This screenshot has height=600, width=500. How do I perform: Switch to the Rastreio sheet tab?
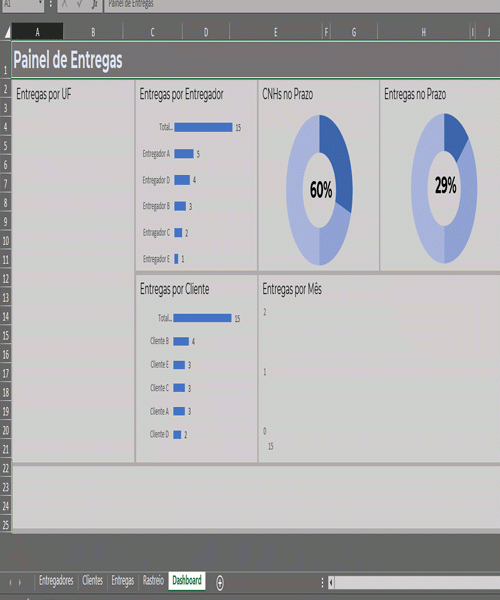pyautogui.click(x=153, y=581)
